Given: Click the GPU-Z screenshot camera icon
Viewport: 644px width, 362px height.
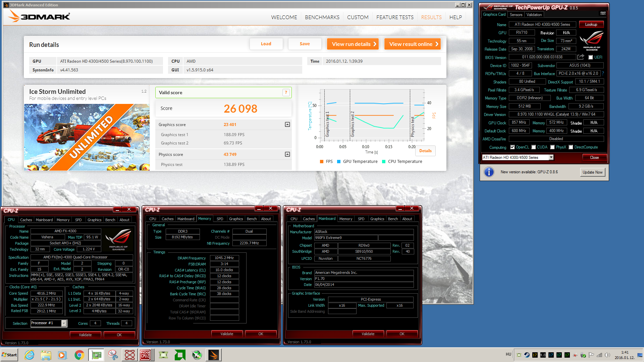Looking at the screenshot, I should click(x=603, y=13).
